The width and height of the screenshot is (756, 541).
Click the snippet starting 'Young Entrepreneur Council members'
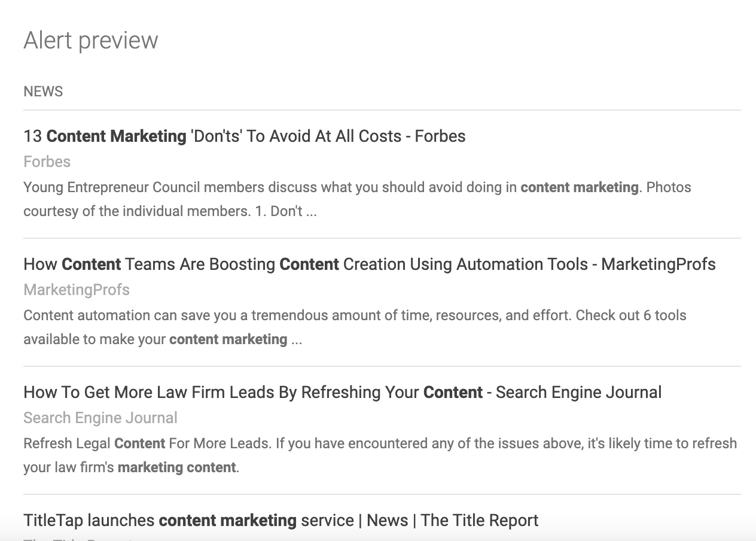coord(357,199)
